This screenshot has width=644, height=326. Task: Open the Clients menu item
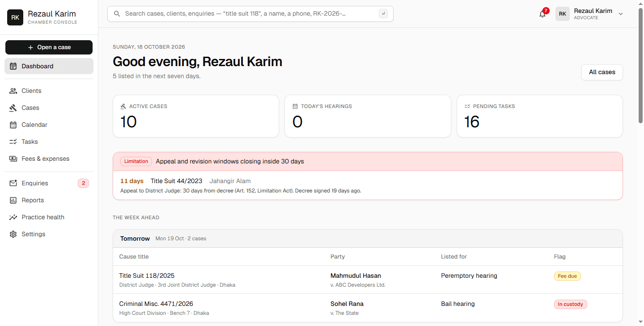tap(49, 91)
